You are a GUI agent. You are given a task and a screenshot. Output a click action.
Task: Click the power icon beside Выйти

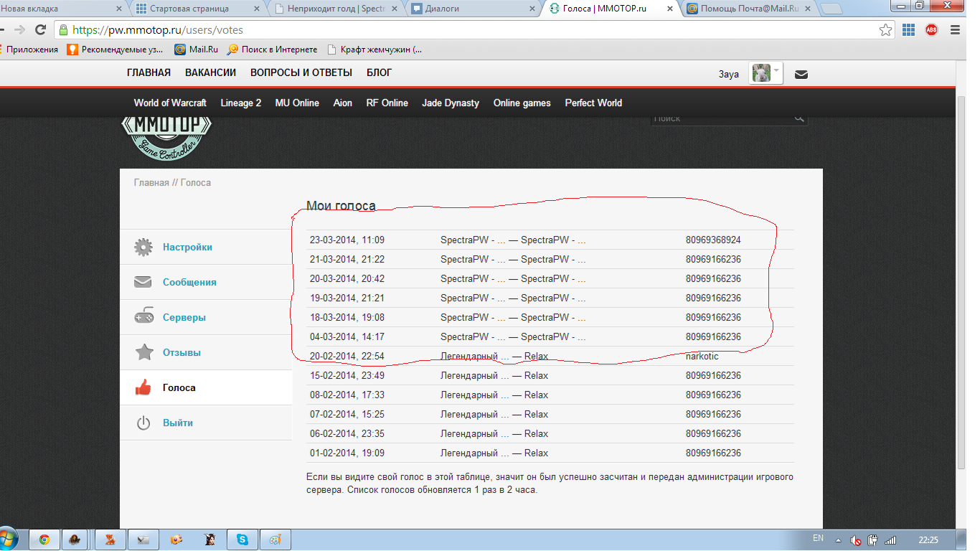tap(143, 423)
